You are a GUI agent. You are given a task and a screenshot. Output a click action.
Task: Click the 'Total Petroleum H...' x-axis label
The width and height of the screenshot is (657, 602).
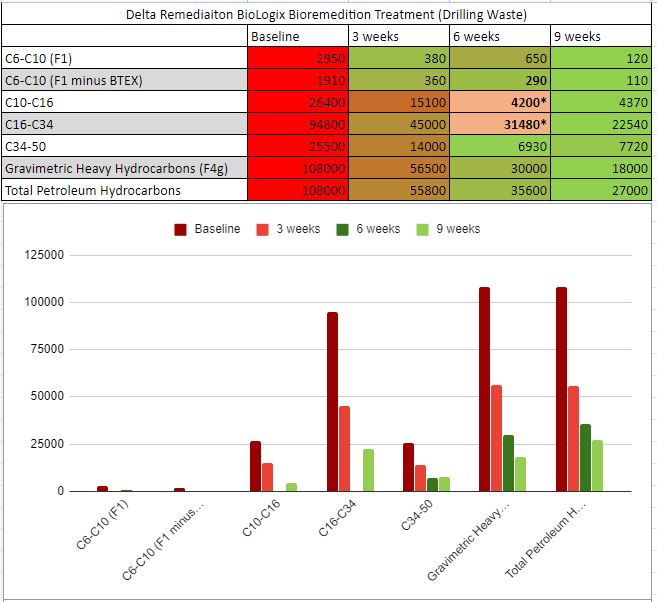pyautogui.click(x=546, y=540)
